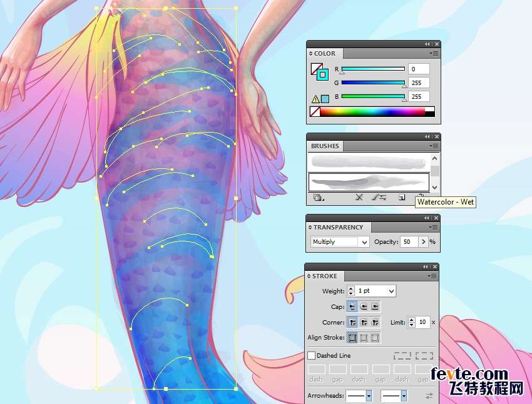Screen dimensions: 532x404
Task: Click the out-of-gamut warning triangle icon
Action: click(x=315, y=99)
